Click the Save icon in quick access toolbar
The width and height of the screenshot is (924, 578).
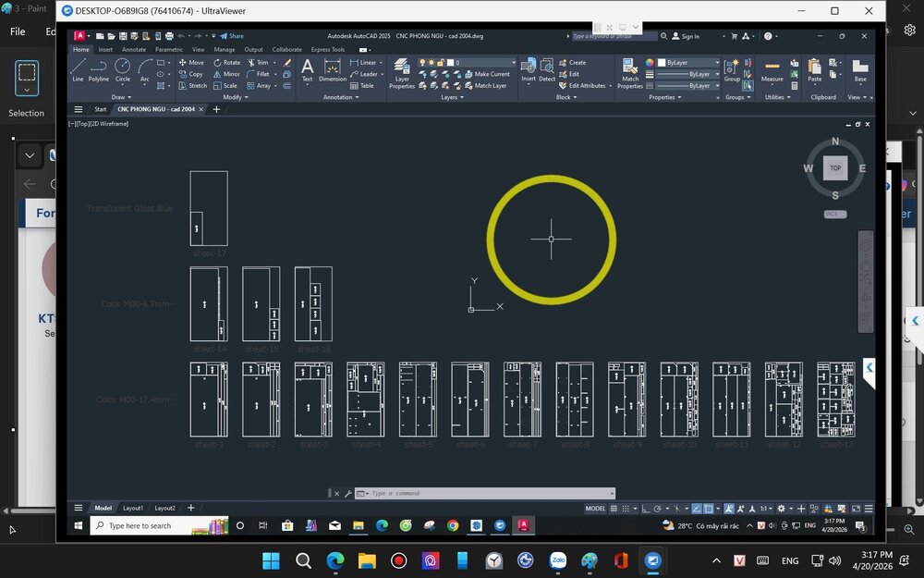[x=123, y=36]
